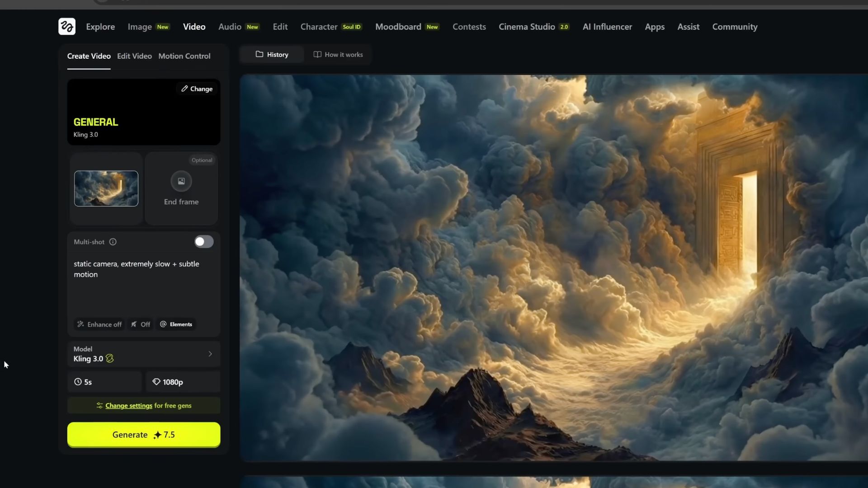Expand the Model selector chevron
The height and width of the screenshot is (488, 868).
(x=210, y=354)
